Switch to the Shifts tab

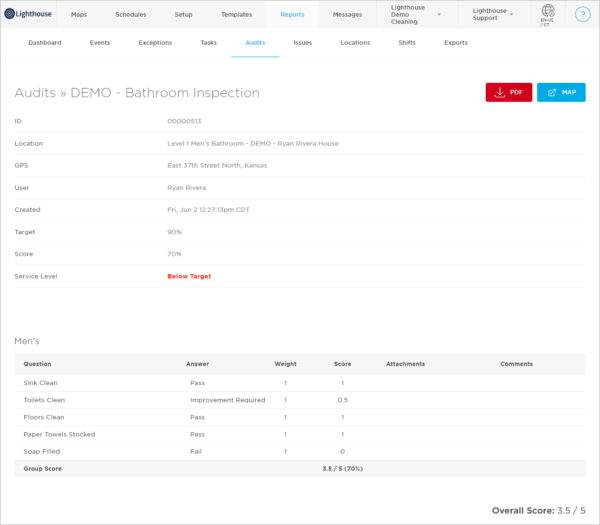[x=407, y=42]
